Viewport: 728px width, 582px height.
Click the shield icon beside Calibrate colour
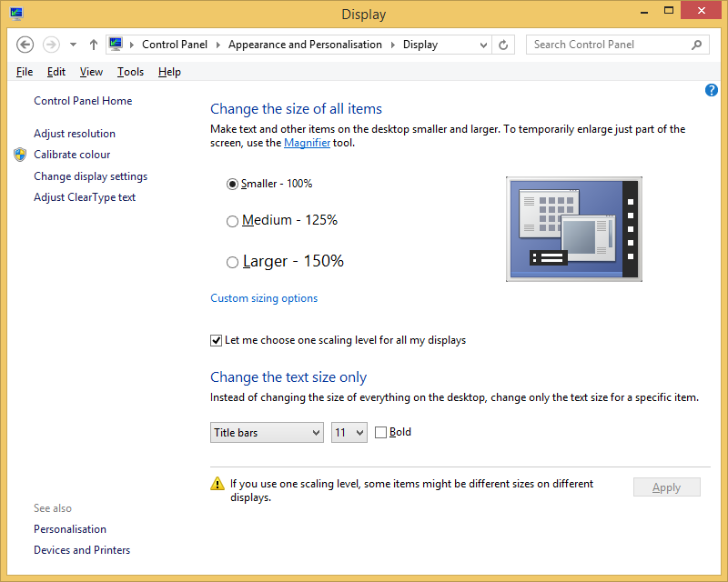(x=20, y=155)
